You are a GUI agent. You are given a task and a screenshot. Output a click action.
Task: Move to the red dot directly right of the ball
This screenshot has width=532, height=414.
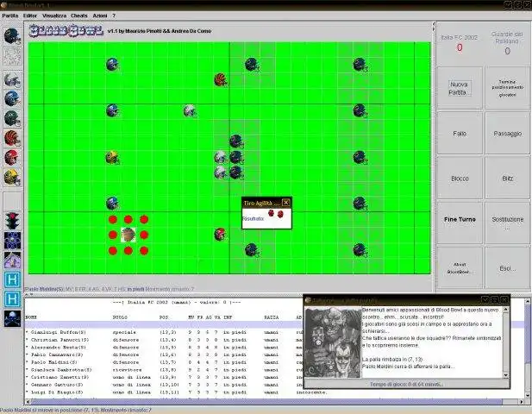(x=144, y=235)
